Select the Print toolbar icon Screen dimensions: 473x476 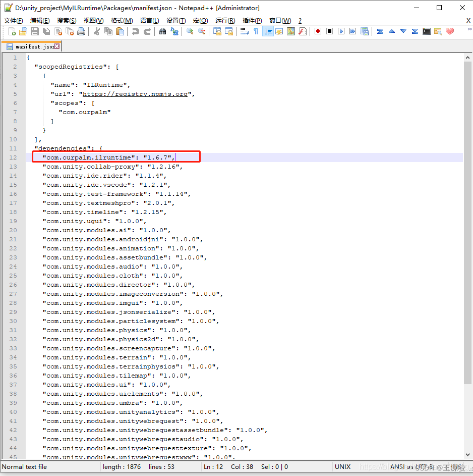pyautogui.click(x=80, y=31)
